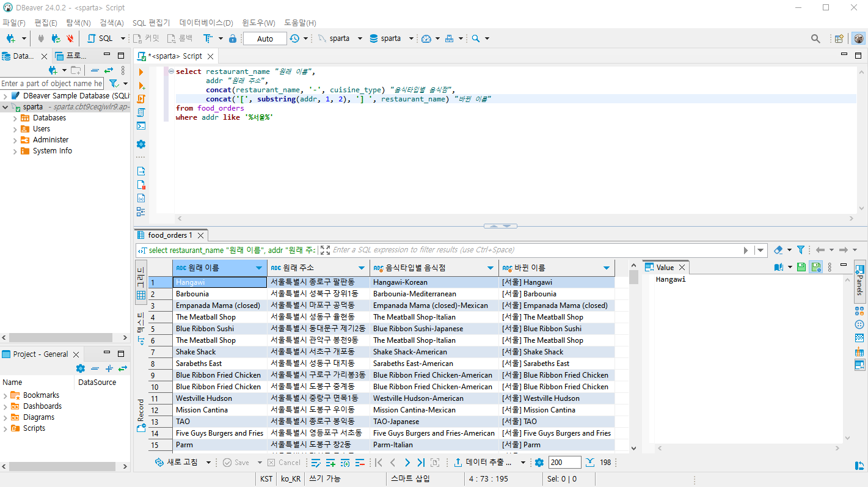868x487 pixels.
Task: Click the green save icon in Value panel
Action: [x=801, y=267]
